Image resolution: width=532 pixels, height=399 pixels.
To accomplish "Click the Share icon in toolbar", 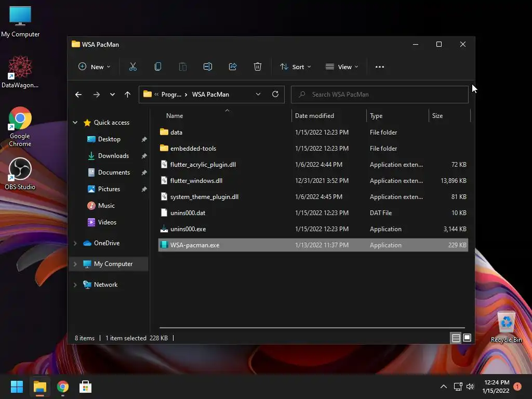I will pyautogui.click(x=233, y=67).
